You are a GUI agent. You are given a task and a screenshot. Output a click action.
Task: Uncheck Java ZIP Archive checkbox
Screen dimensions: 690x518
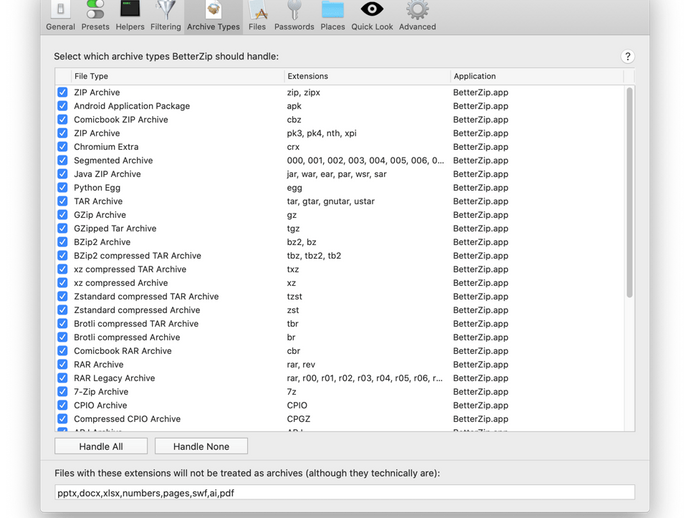click(x=62, y=174)
